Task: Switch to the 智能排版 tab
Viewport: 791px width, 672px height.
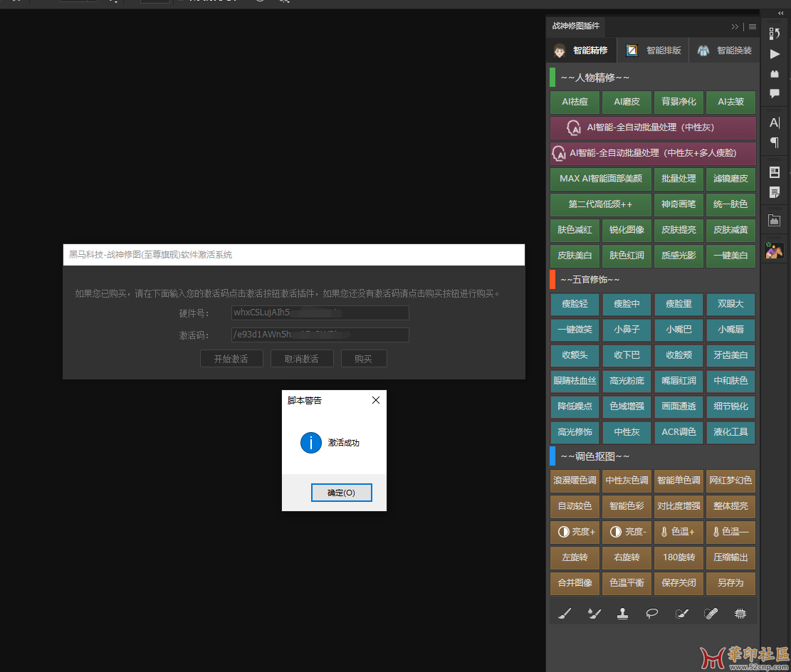Action: [x=654, y=51]
